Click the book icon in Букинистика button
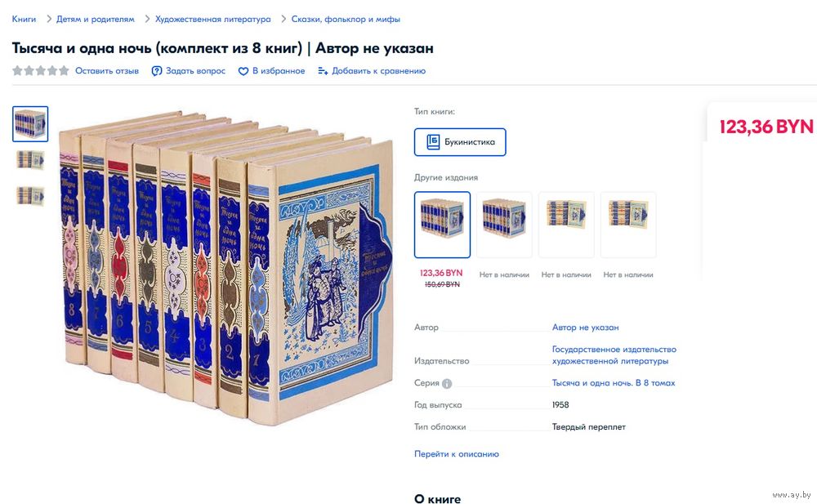The image size is (817, 504). coord(433,142)
